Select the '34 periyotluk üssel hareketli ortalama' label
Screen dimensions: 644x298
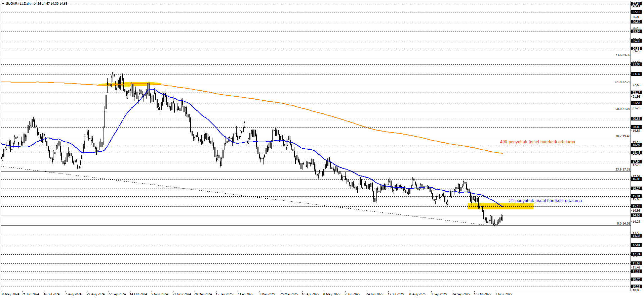point(545,201)
